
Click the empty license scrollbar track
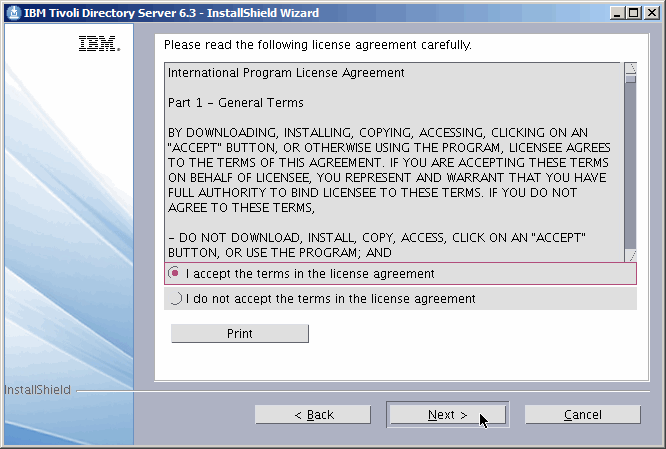coord(630,170)
